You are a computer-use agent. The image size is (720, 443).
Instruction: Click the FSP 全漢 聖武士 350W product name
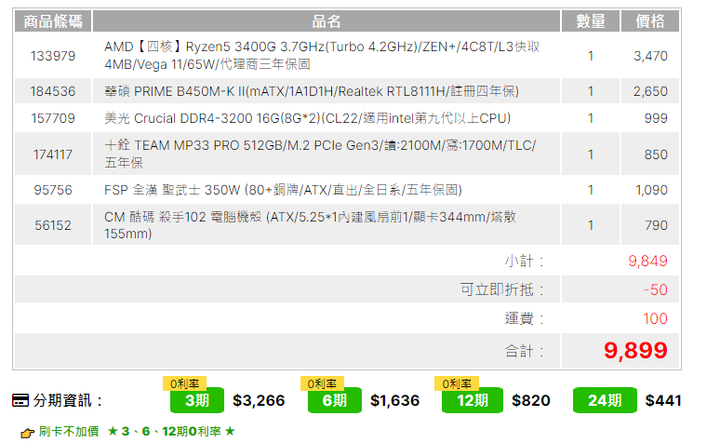click(283, 190)
